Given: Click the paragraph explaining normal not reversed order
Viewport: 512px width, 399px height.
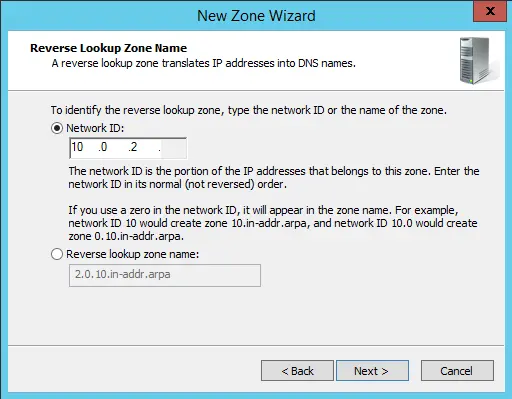Looking at the screenshot, I should pos(274,177).
